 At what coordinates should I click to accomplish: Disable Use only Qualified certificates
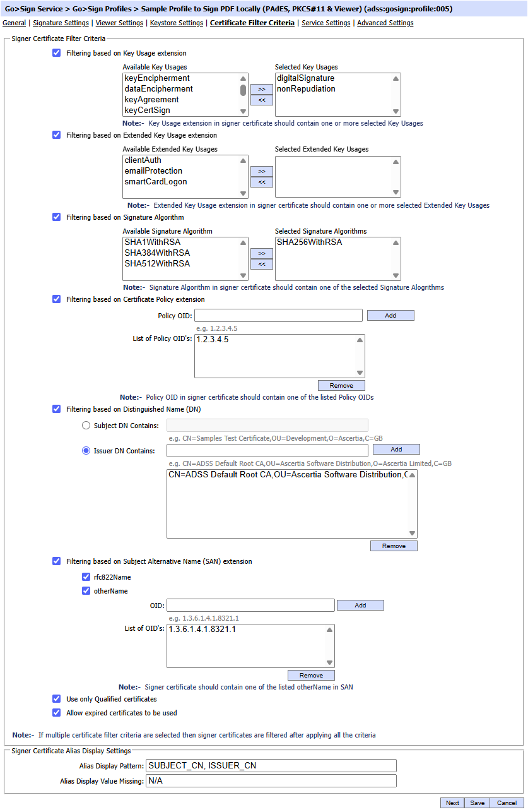[x=57, y=699]
